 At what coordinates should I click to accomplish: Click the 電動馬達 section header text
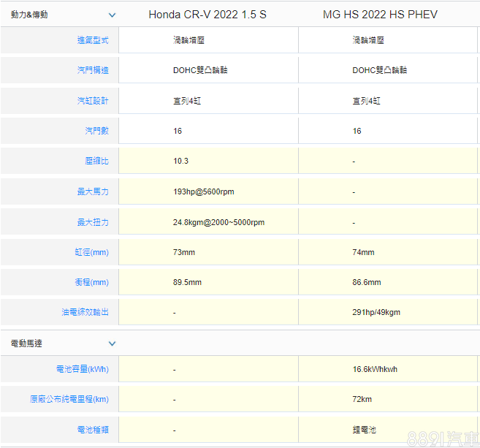coord(26,343)
